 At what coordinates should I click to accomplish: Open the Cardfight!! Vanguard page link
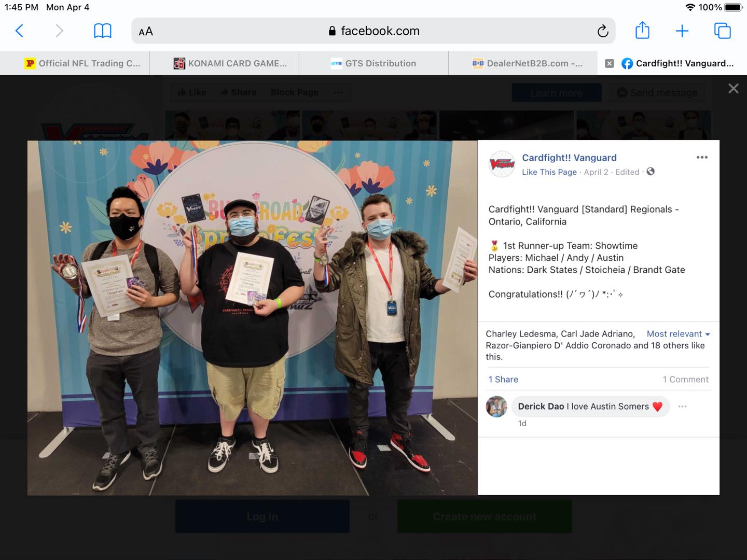pos(569,158)
